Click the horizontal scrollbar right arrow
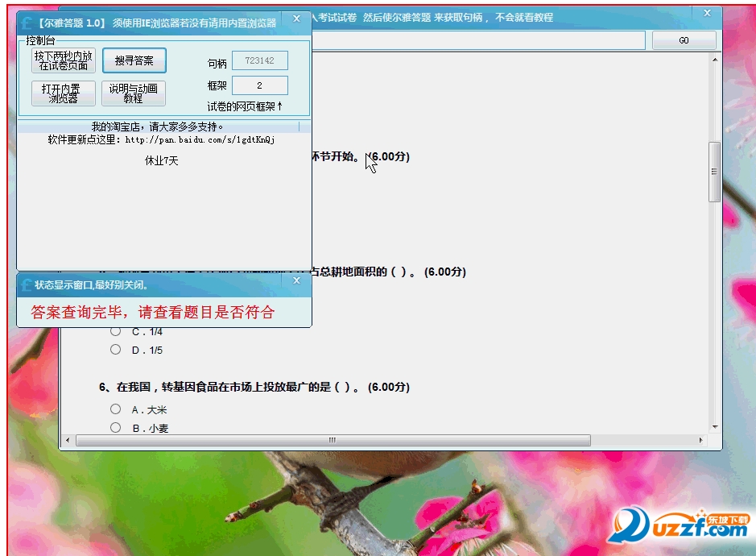 coord(700,440)
